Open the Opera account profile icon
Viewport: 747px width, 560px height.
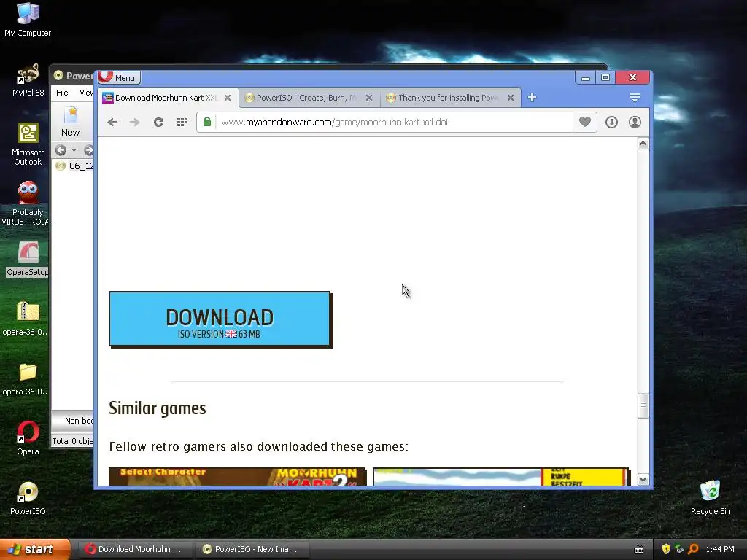635,122
